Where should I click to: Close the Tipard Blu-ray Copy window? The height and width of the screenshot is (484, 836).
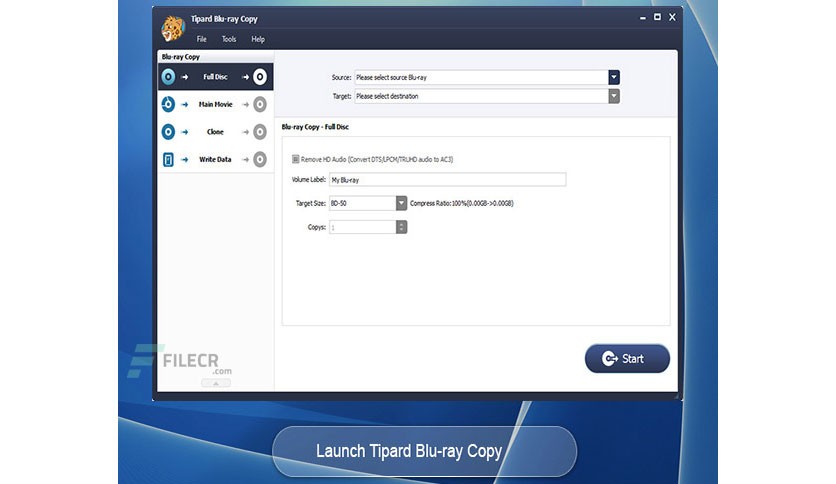tap(672, 17)
